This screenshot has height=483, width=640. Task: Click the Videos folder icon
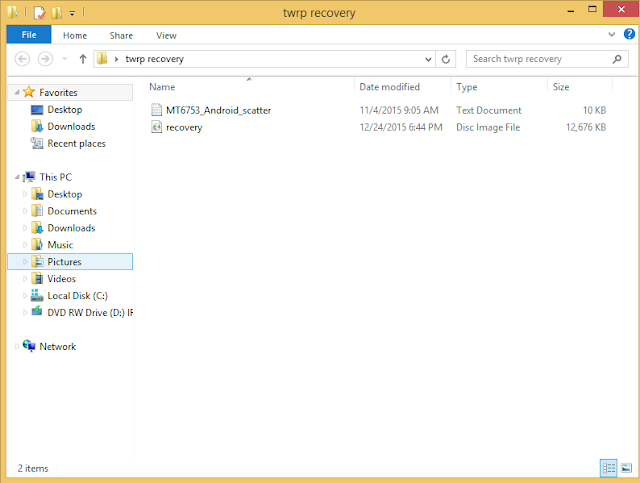(37, 278)
